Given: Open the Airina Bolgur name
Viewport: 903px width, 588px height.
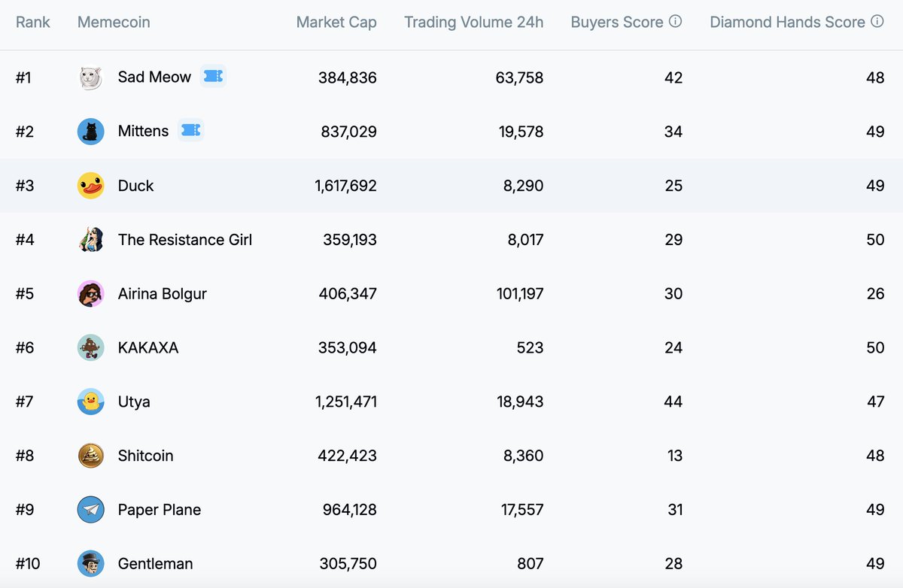Looking at the screenshot, I should pyautogui.click(x=162, y=294).
